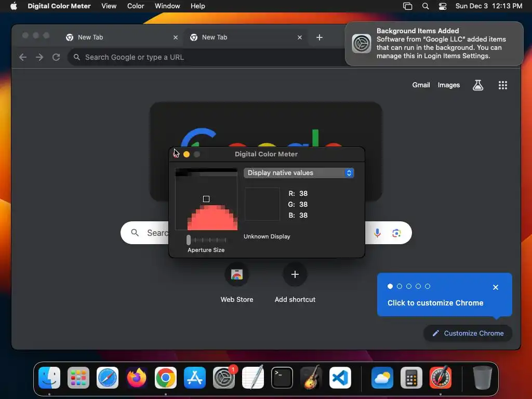
Task: Open the Window menu
Action: pos(167,6)
